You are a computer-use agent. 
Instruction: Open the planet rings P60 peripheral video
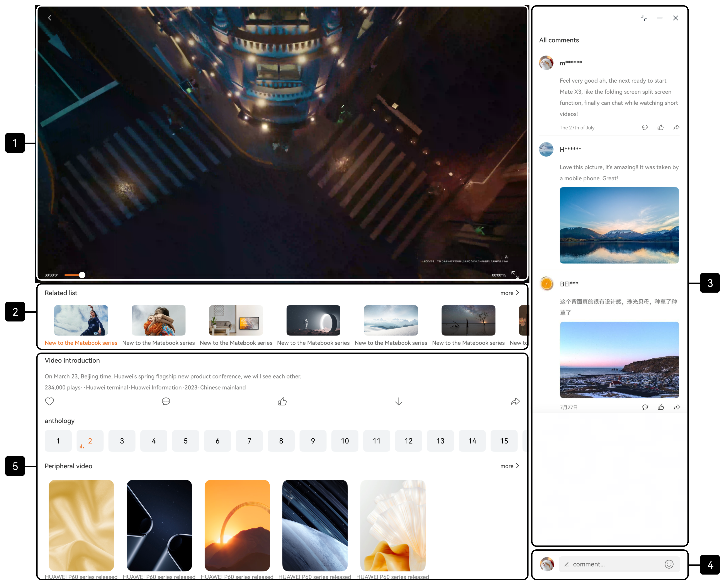tap(315, 525)
